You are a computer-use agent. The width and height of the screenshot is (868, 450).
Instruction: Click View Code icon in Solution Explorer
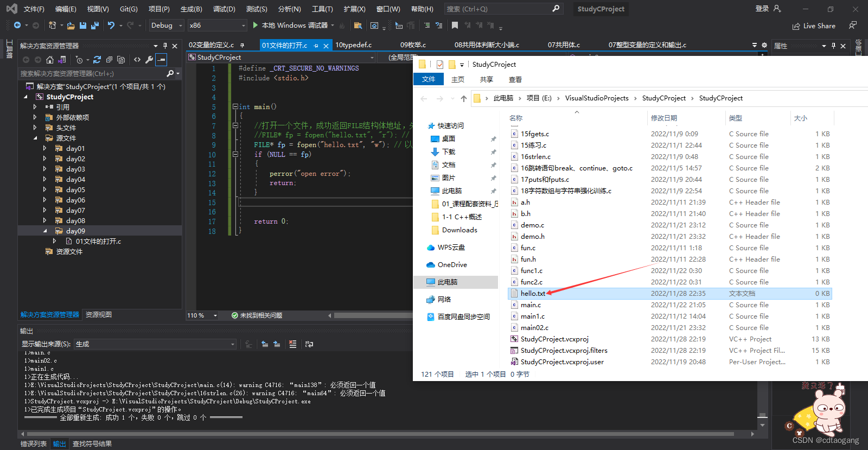pyautogui.click(x=137, y=60)
